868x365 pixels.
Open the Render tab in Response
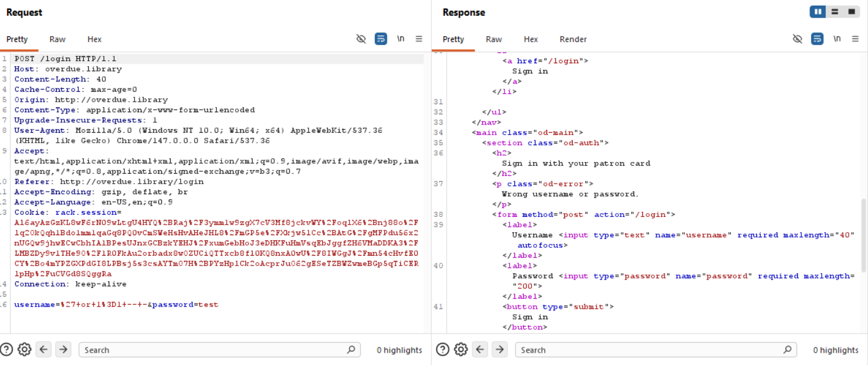point(573,39)
